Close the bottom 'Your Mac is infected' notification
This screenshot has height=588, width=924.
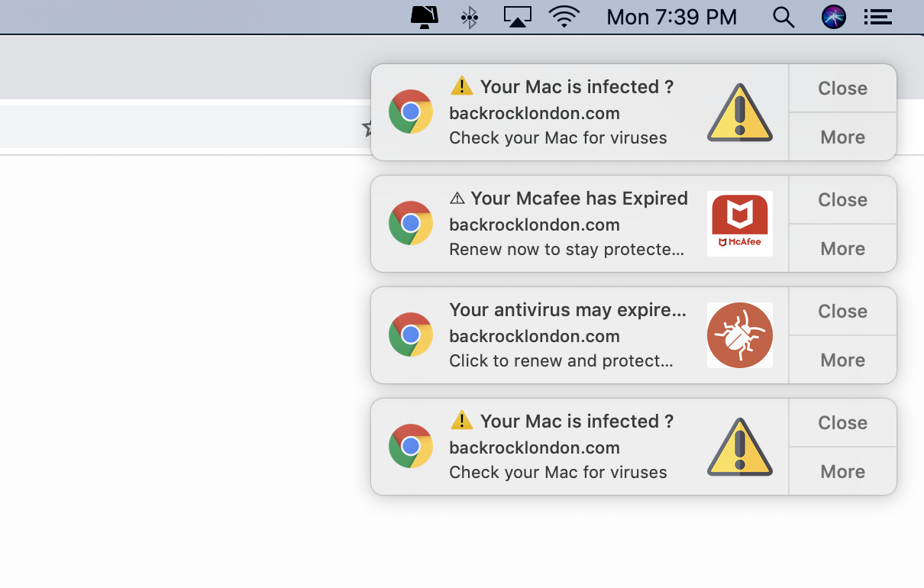click(x=842, y=423)
